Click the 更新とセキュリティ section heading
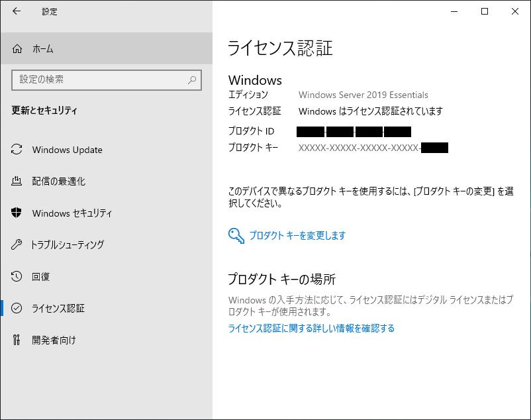The image size is (531, 420). pos(44,111)
